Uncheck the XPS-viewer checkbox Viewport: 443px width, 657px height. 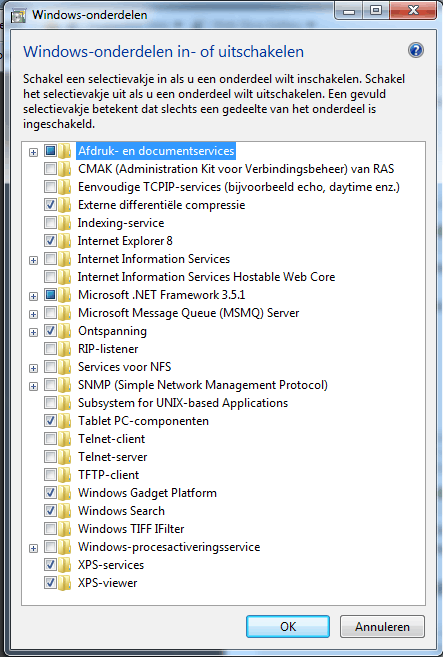point(50,583)
